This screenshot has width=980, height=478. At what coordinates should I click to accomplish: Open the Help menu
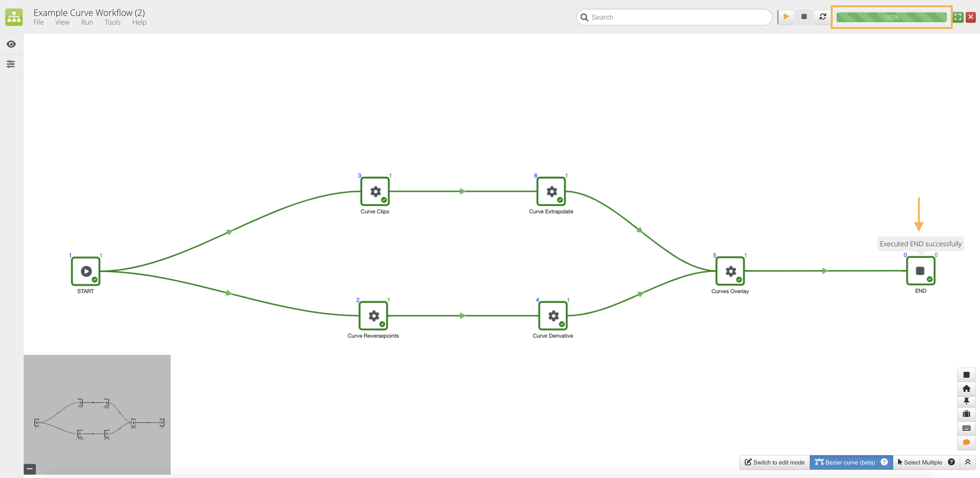[139, 23]
